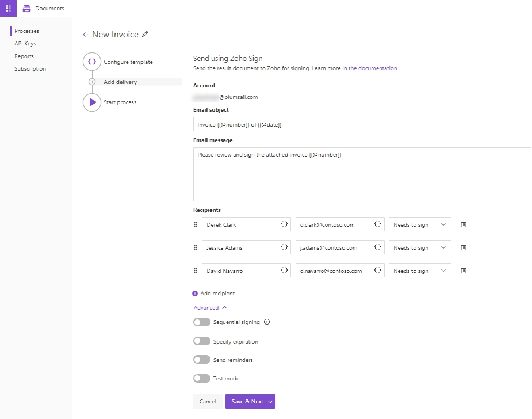532x419 pixels.
Task: Insert token in d.clark email field
Action: [x=377, y=224]
